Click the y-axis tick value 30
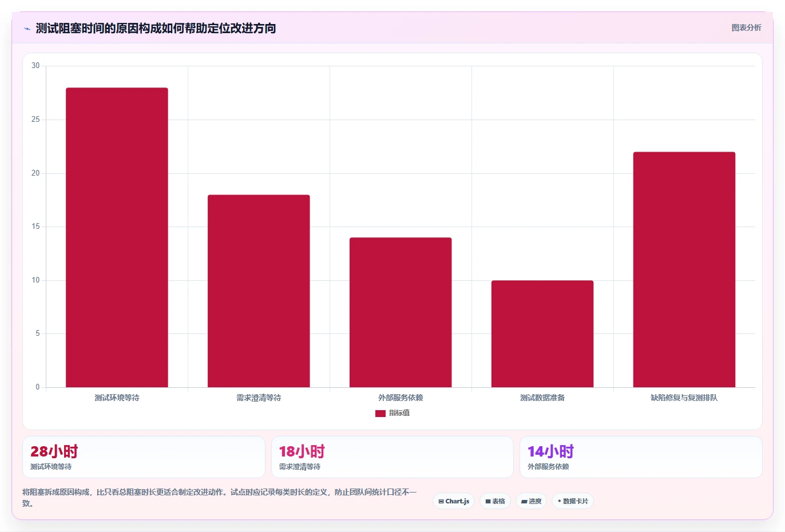 (x=35, y=66)
